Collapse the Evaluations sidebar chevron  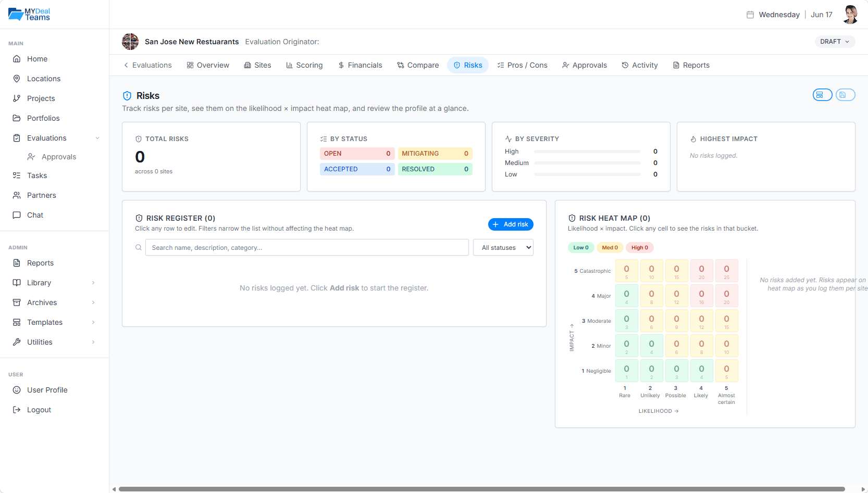tap(97, 138)
